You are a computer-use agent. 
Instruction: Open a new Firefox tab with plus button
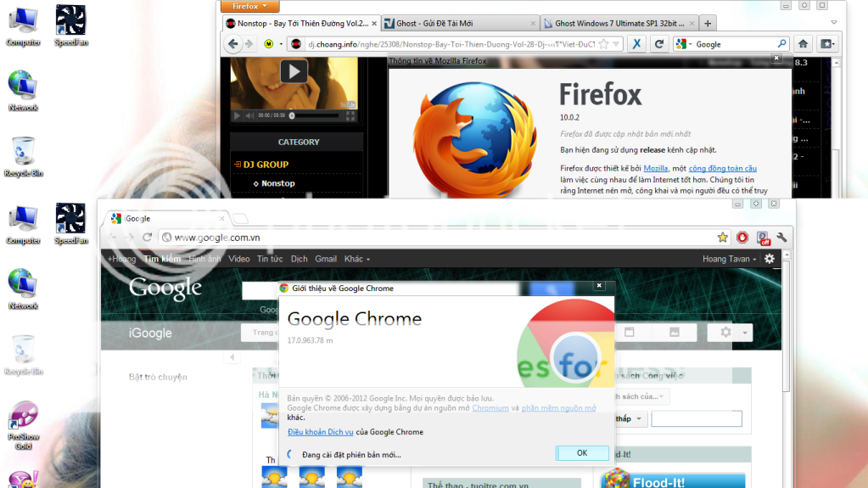(x=708, y=24)
